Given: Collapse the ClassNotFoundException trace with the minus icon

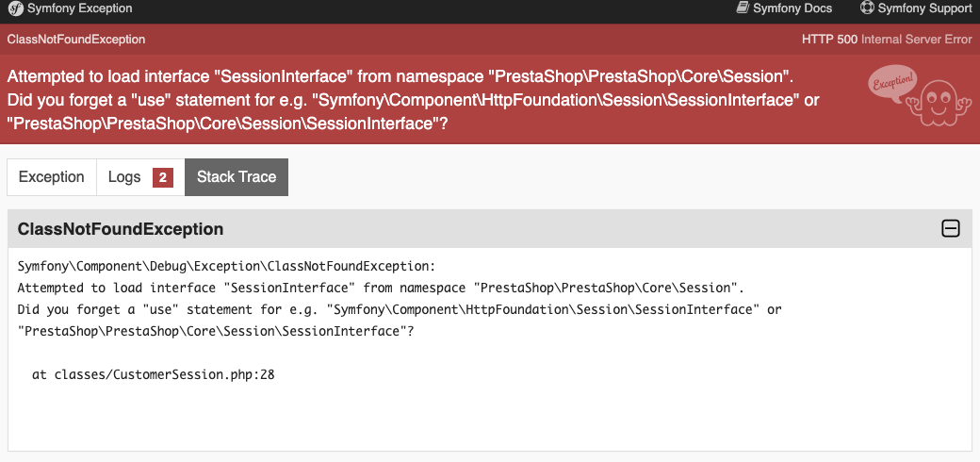Looking at the screenshot, I should (x=951, y=228).
